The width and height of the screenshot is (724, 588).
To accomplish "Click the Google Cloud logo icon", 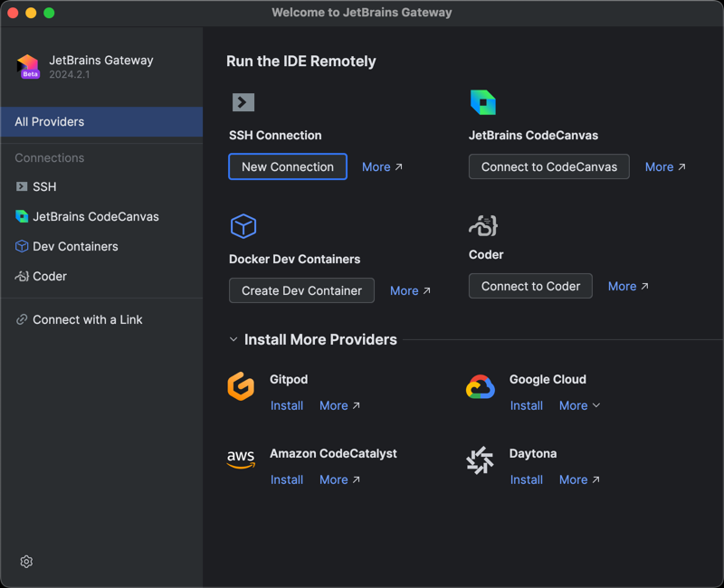I will (480, 384).
